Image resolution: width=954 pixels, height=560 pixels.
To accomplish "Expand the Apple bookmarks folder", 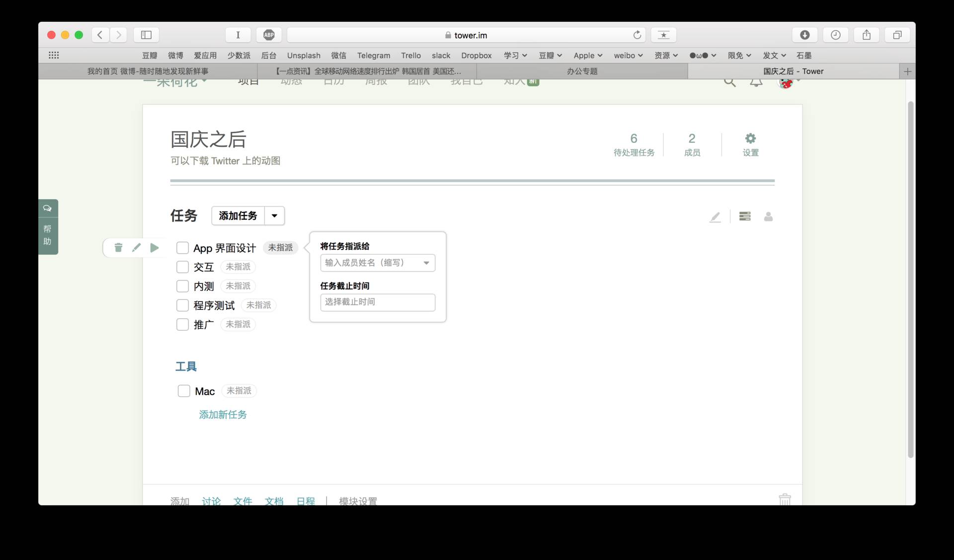I will 588,56.
